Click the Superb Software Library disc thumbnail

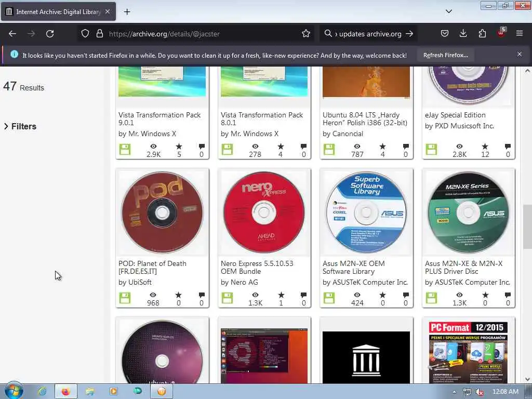point(366,212)
